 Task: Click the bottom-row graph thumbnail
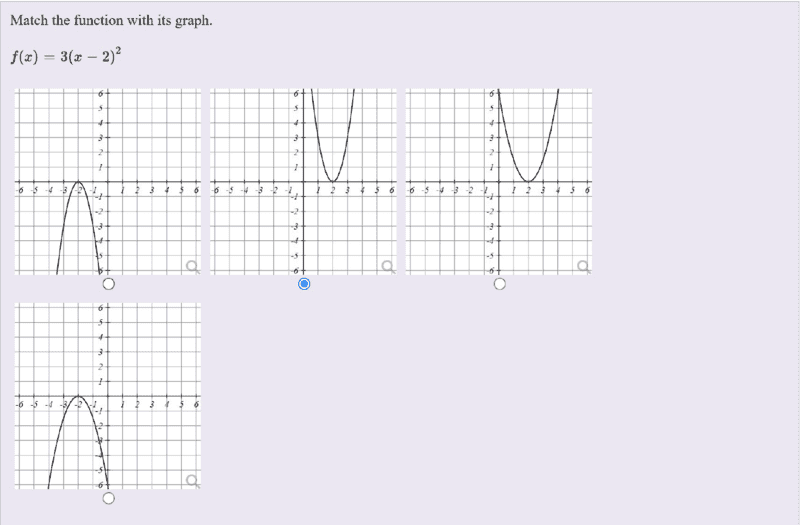(108, 396)
